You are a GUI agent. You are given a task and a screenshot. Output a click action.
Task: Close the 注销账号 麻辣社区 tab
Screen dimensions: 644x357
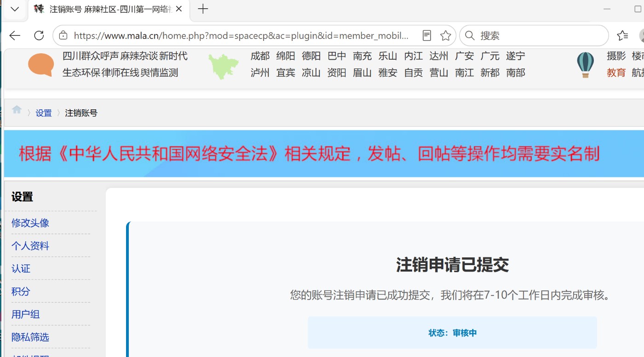pyautogui.click(x=179, y=9)
